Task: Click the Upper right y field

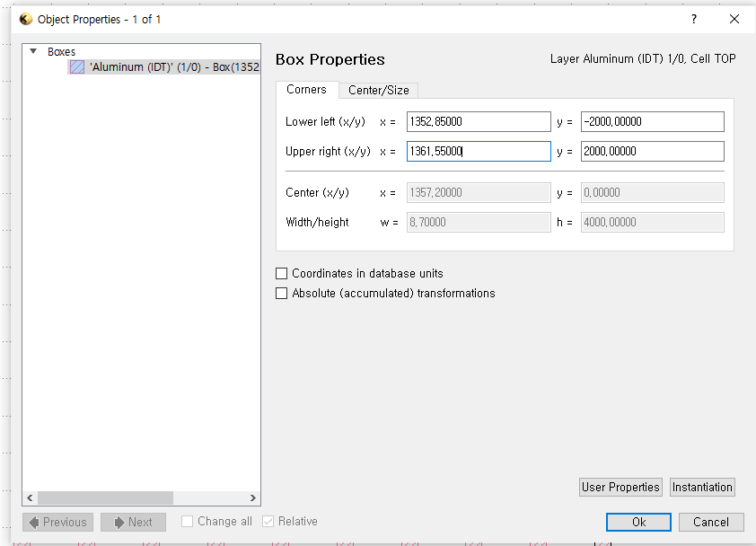Action: click(653, 152)
